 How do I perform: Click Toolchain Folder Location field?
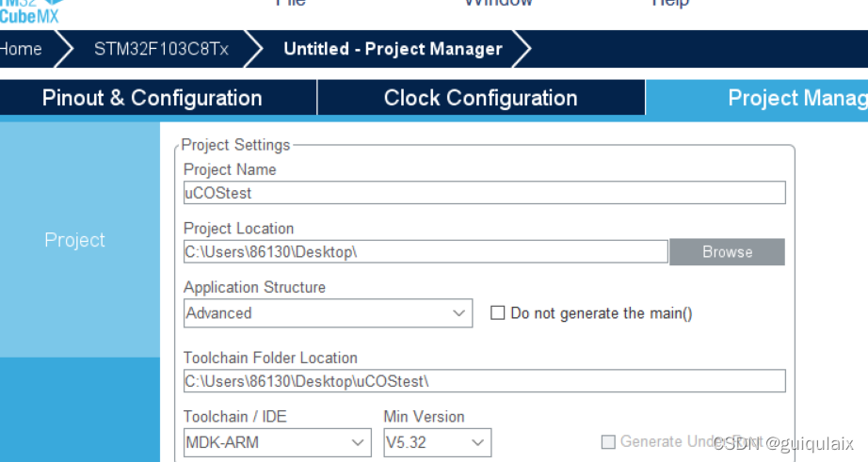point(485,381)
